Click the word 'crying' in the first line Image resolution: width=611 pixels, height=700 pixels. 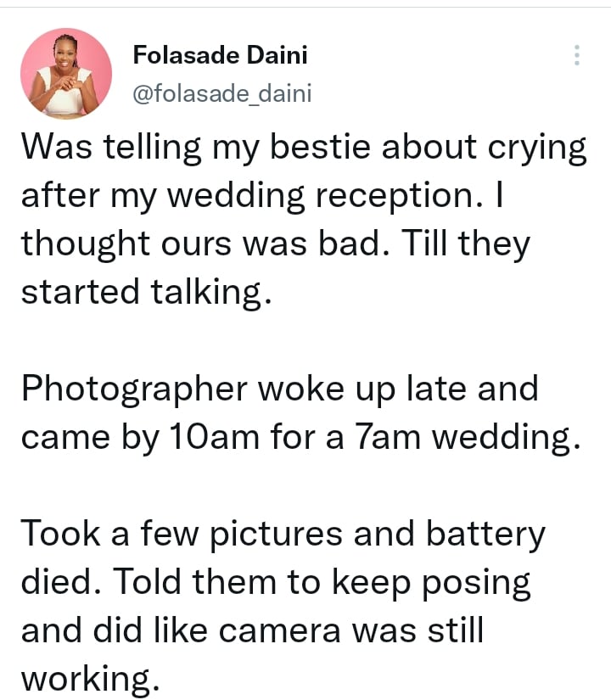[x=537, y=148]
